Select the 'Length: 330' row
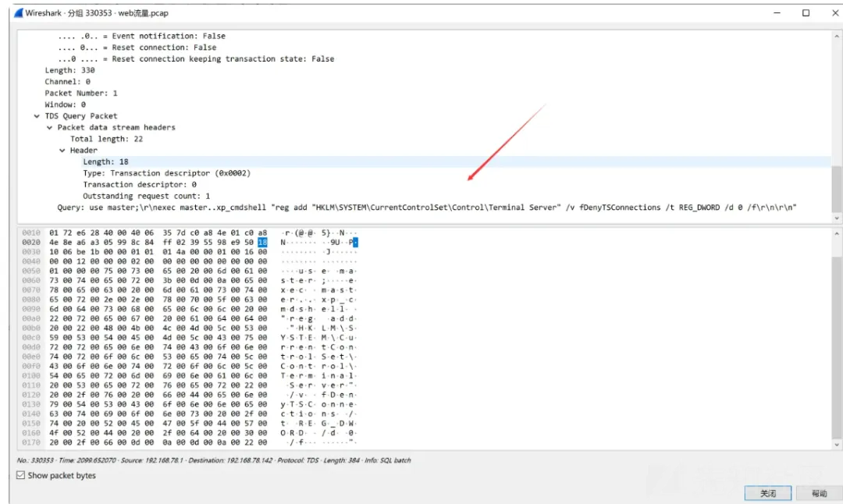Viewport: 843px width, 504px height. coord(425,70)
